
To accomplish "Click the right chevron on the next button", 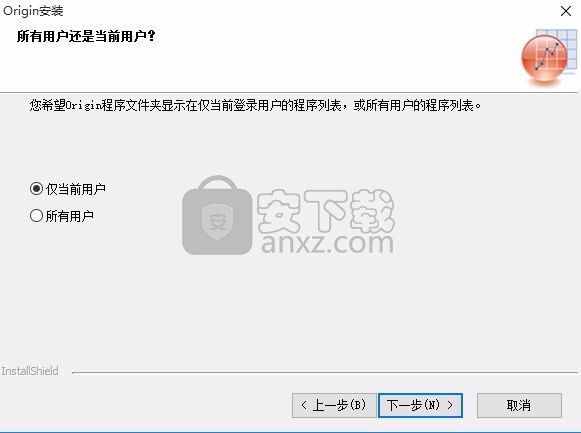I will coord(450,405).
